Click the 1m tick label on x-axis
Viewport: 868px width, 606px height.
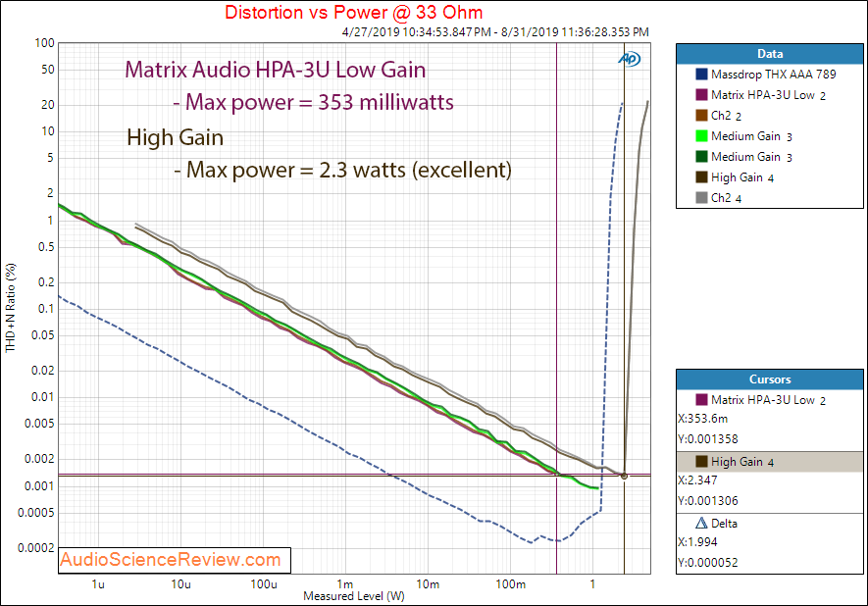click(x=345, y=583)
